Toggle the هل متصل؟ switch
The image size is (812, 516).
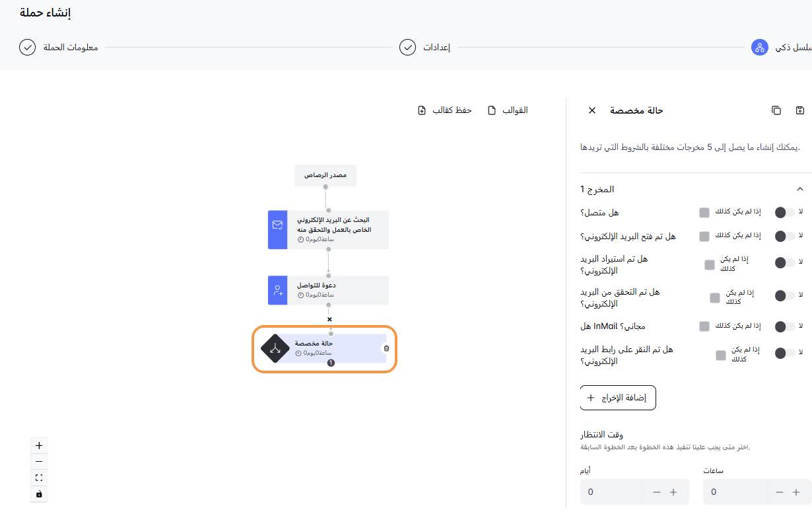[x=784, y=213]
